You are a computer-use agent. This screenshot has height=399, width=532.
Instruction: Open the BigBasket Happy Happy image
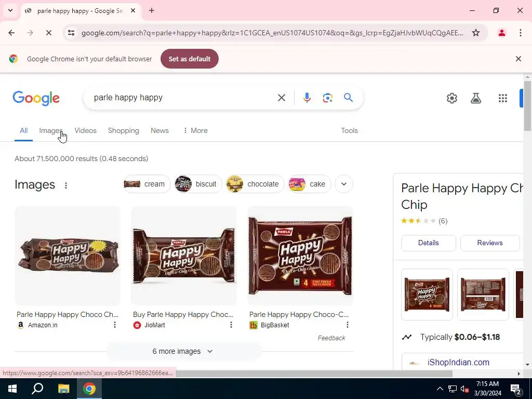(x=300, y=256)
